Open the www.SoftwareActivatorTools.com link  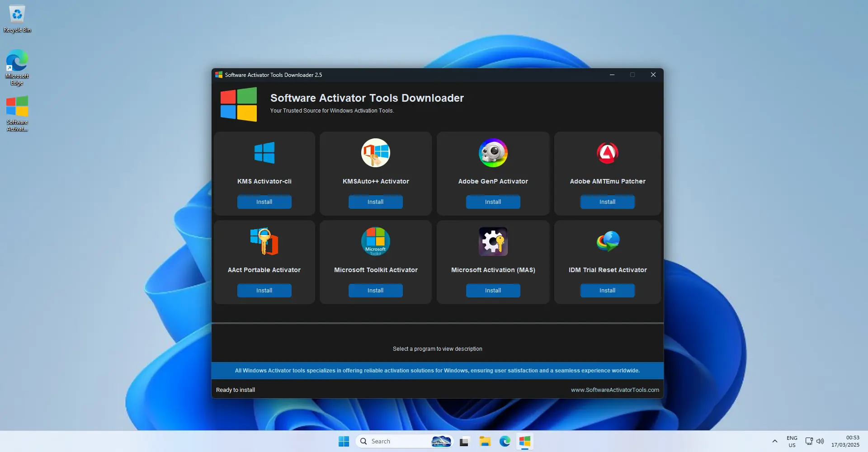pyautogui.click(x=614, y=390)
